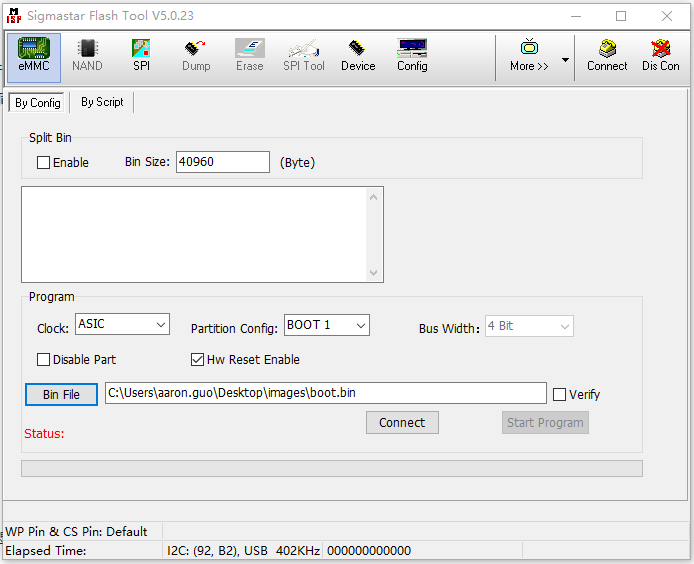Click the More >> toolbar icon
This screenshot has height=564, width=694.
(x=529, y=56)
